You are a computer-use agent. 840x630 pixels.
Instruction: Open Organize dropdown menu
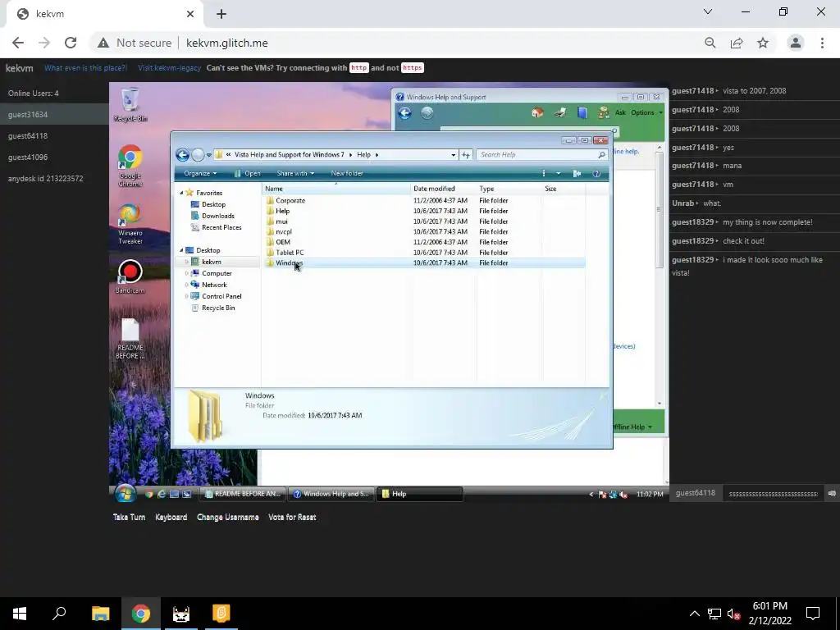200,174
